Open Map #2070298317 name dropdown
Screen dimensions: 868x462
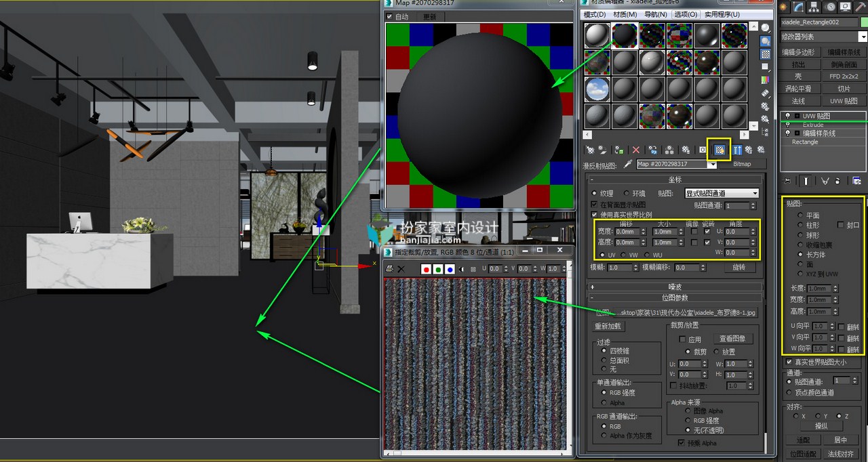(711, 164)
